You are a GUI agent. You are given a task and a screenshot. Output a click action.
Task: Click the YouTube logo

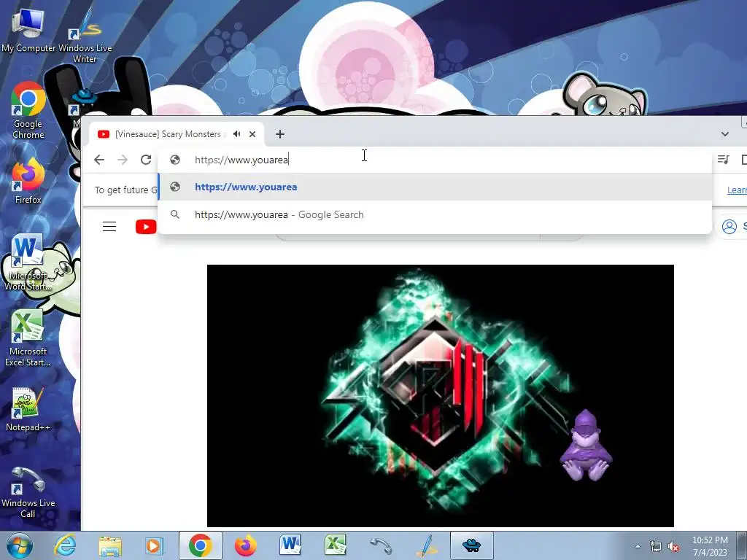pyautogui.click(x=146, y=227)
